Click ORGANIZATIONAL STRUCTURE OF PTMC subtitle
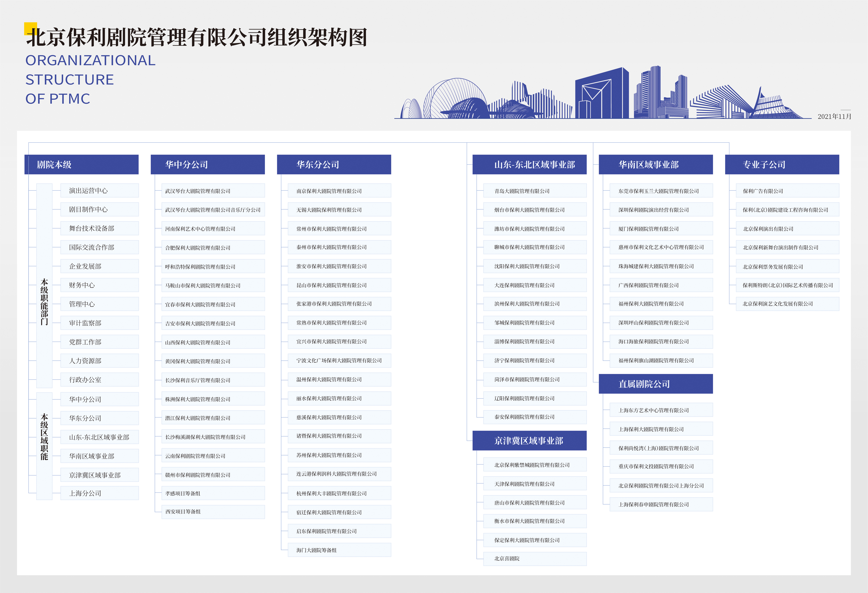Viewport: 868px width, 593px height. click(90, 79)
